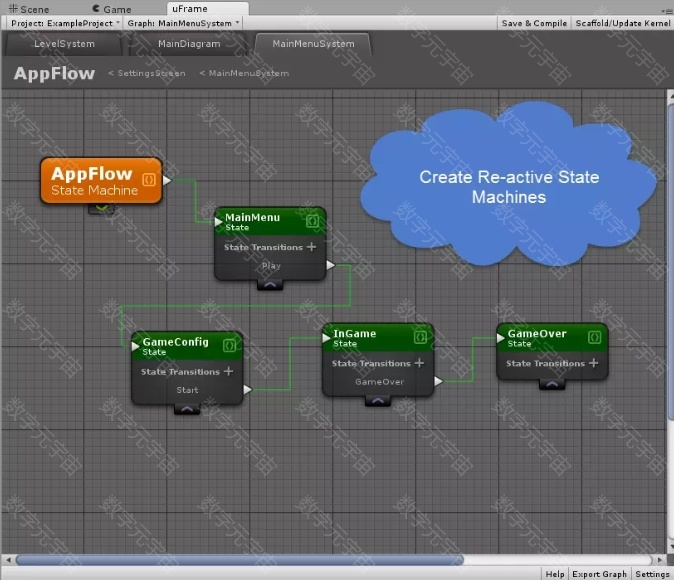
Task: Click the GameOver state input connector
Action: click(500, 338)
